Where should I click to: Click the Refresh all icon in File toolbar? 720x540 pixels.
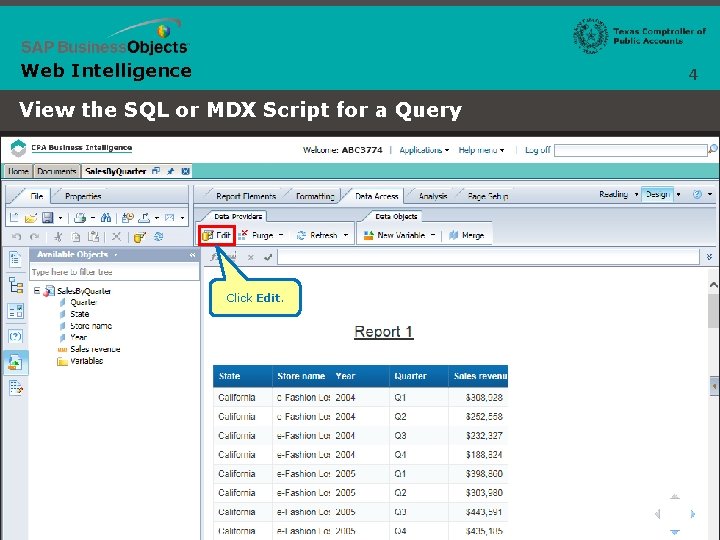(158, 236)
